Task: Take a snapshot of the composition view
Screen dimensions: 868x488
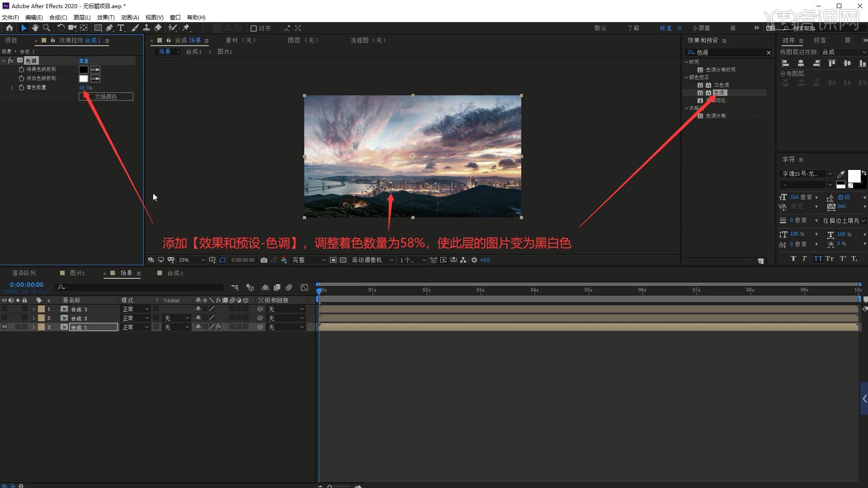Action: tap(264, 260)
